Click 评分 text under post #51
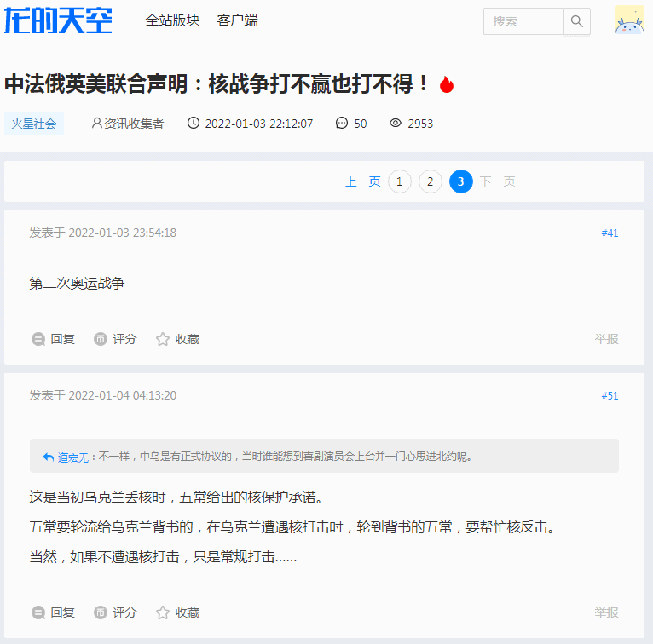The height and width of the screenshot is (644, 653). pos(124,612)
